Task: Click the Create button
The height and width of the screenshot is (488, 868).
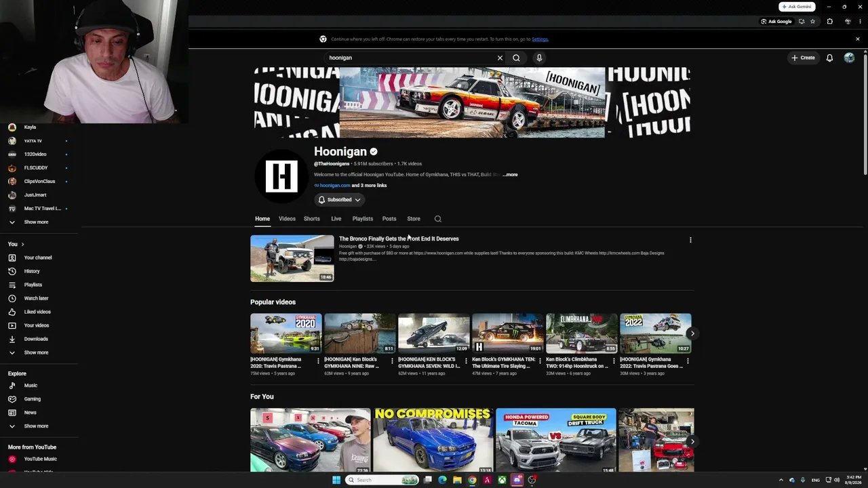Action: (803, 58)
